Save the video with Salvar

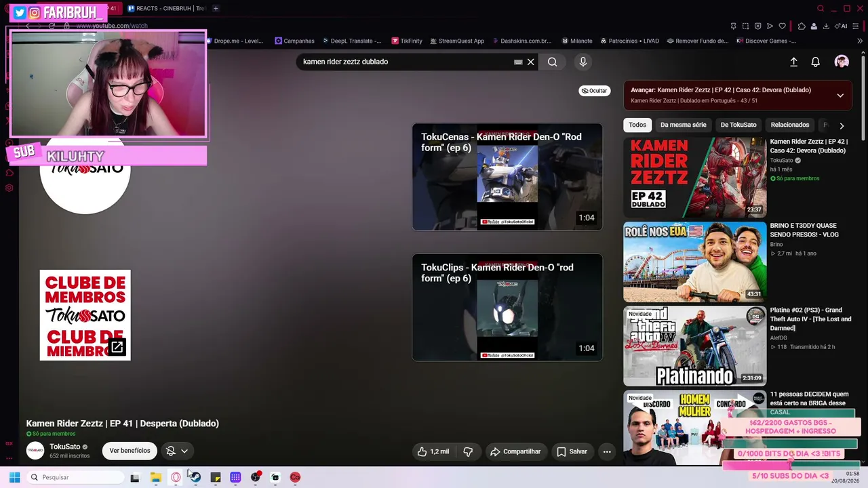[572, 451]
